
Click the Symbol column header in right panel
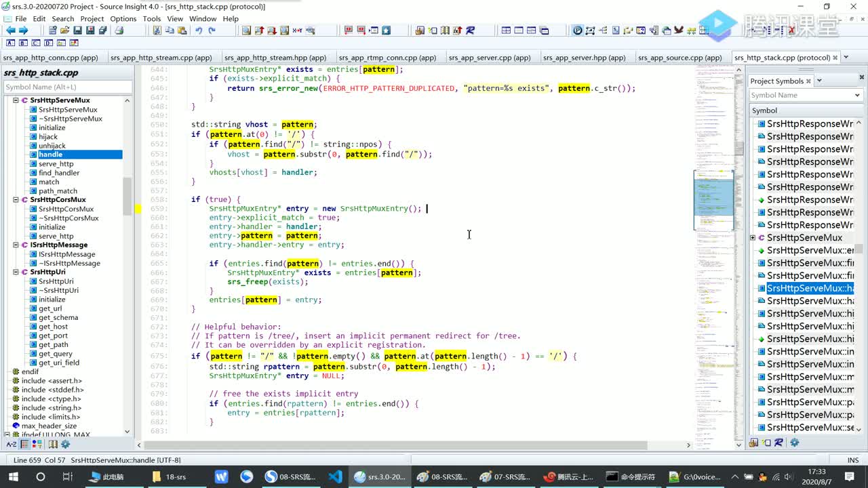pyautogui.click(x=806, y=110)
